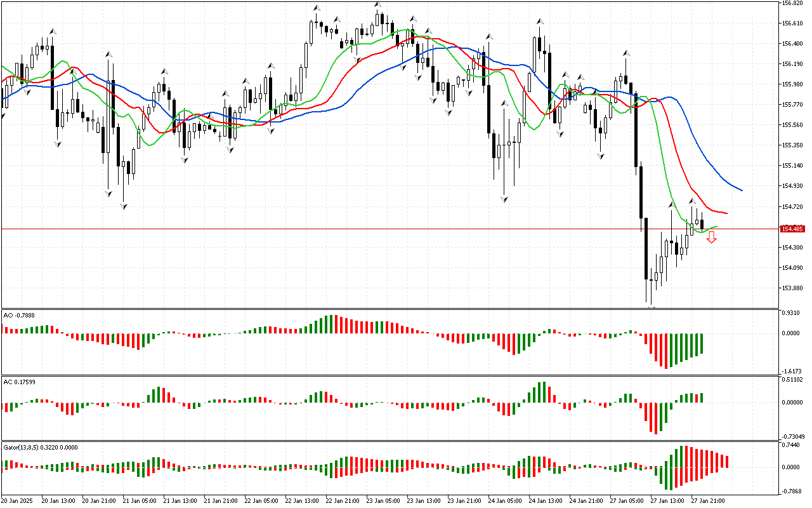Click the 156.820 price level on the axis
Screen dimensions: 812x508
click(x=793, y=3)
